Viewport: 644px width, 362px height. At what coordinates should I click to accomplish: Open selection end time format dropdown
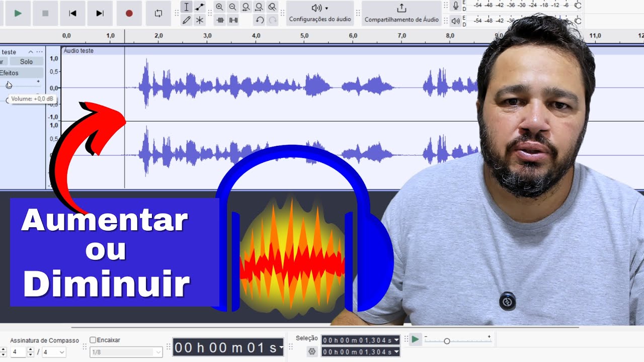[396, 352]
